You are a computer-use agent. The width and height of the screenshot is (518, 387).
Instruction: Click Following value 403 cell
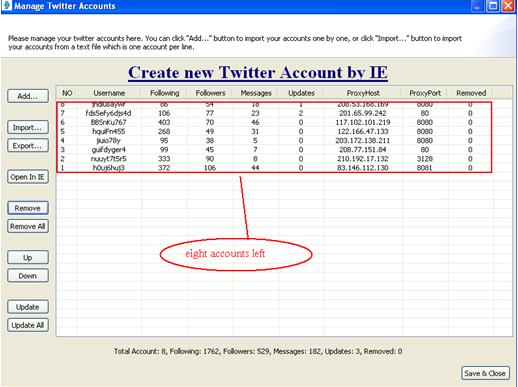tap(164, 122)
